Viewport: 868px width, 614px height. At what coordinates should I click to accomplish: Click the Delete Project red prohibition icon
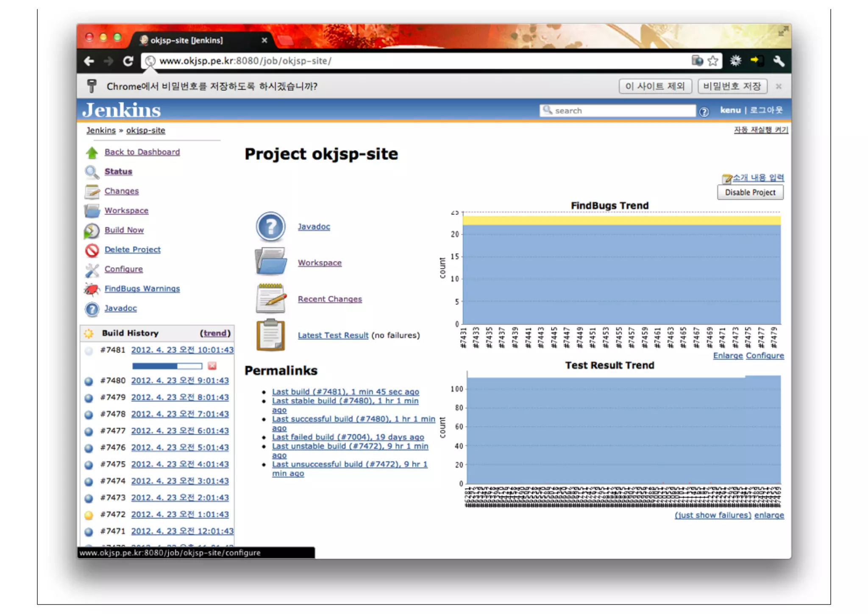pyautogui.click(x=92, y=250)
